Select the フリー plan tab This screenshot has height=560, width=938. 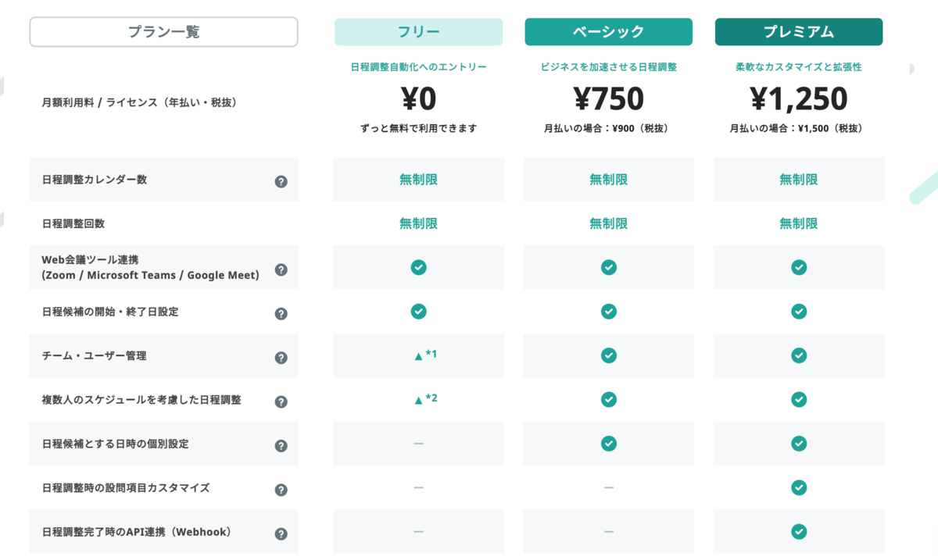(x=419, y=31)
